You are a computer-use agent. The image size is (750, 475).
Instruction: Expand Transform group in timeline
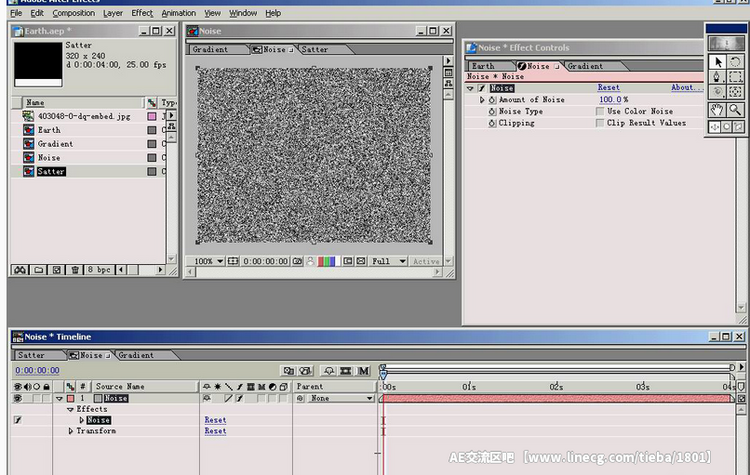[71, 431]
